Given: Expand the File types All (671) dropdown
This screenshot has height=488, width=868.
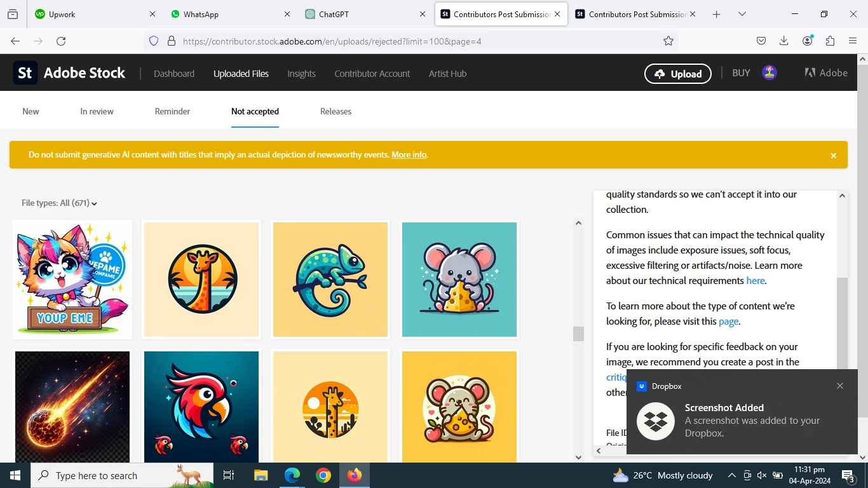Looking at the screenshot, I should pos(59,203).
